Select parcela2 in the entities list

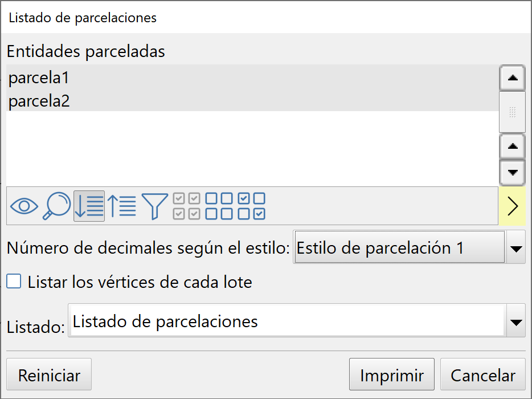coord(38,100)
